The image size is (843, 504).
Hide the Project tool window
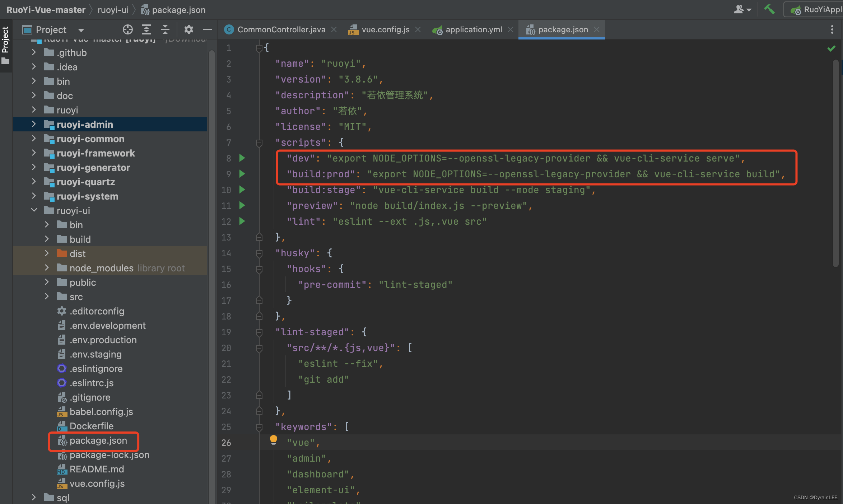tap(207, 29)
